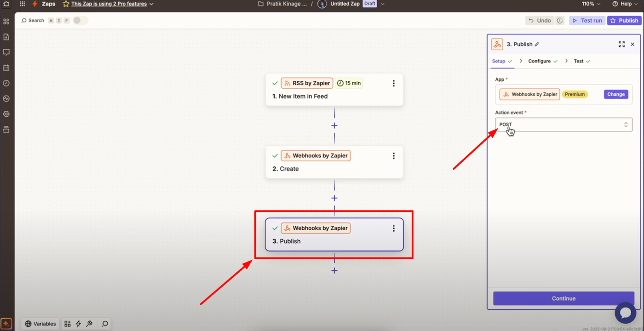The width and height of the screenshot is (644, 331).
Task: Click the Untitled Zap title
Action: [x=345, y=4]
